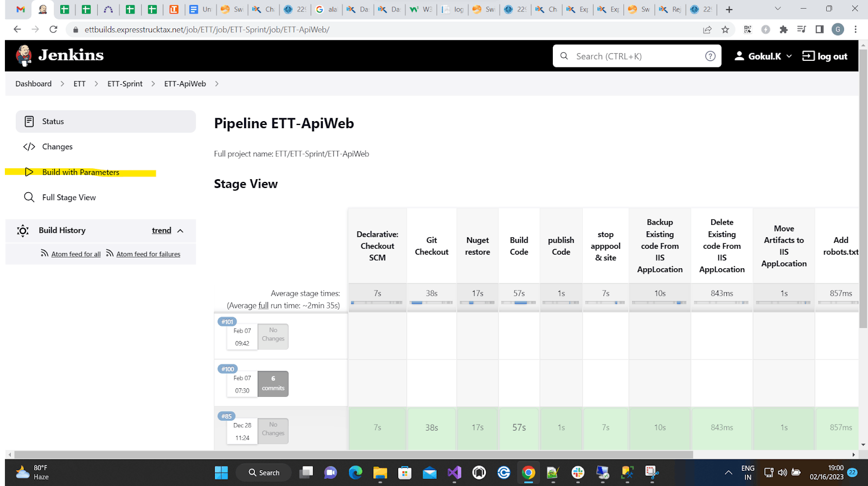
Task: Click RSS icon beside Atom feed for failures
Action: 110,253
